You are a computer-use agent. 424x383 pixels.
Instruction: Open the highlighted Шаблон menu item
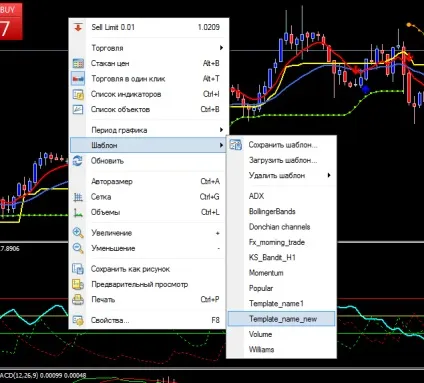coord(148,145)
